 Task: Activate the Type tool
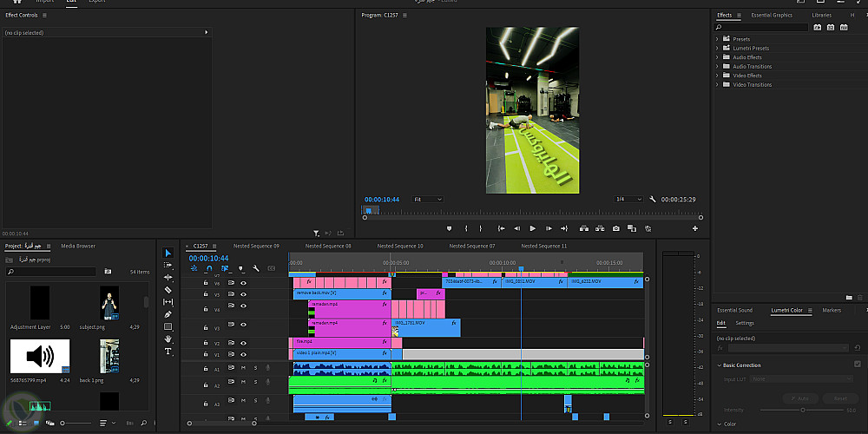point(168,352)
